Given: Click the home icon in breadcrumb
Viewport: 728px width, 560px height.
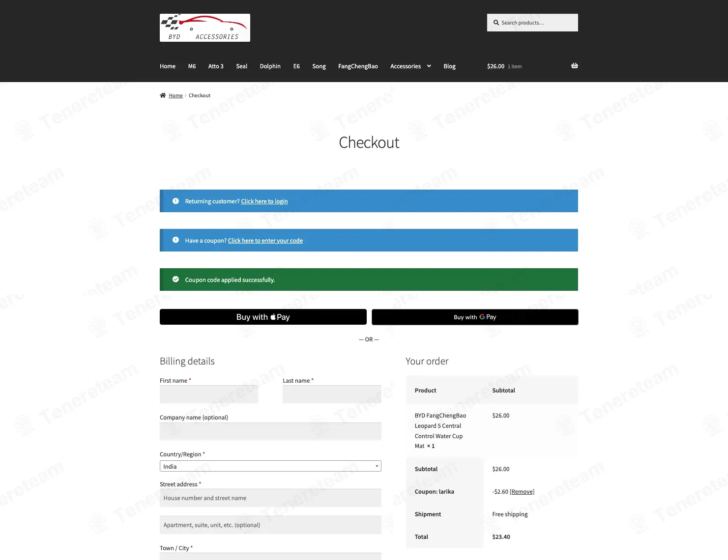Looking at the screenshot, I should (163, 95).
